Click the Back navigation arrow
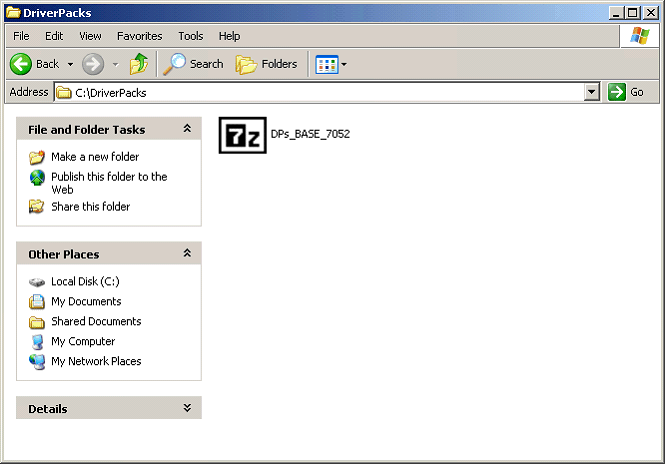The image size is (665, 464). (22, 64)
